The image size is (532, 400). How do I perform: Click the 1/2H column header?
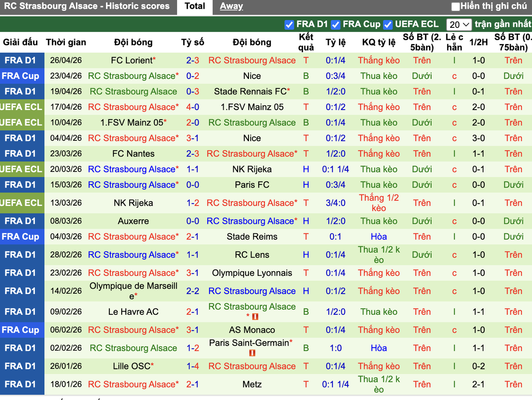[x=479, y=42]
